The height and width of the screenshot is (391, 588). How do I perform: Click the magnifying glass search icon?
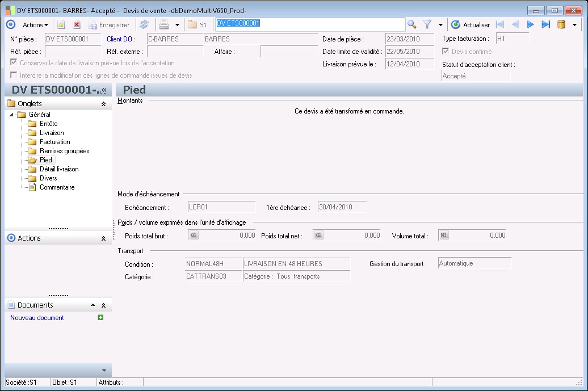(412, 24)
